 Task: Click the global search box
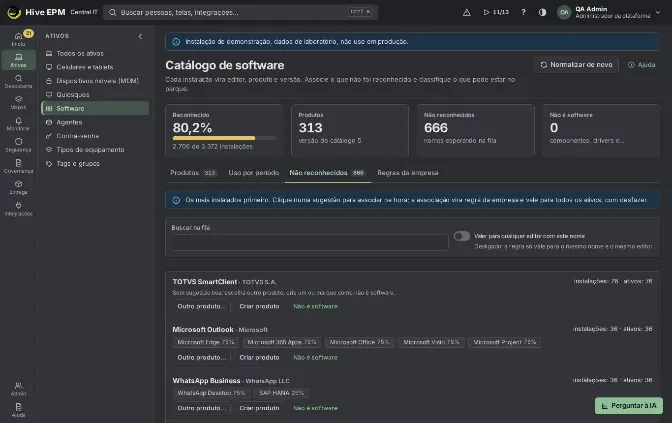pyautogui.click(x=240, y=12)
